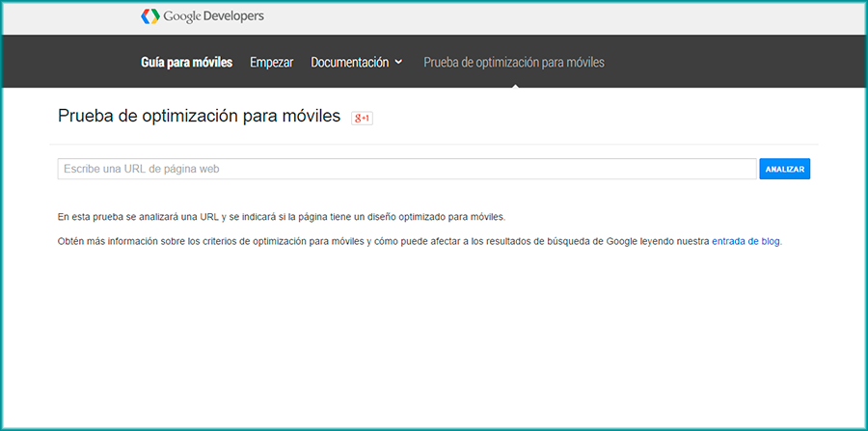This screenshot has width=868, height=431.
Task: Follow the 'entrada de blog' link
Action: [x=746, y=241]
